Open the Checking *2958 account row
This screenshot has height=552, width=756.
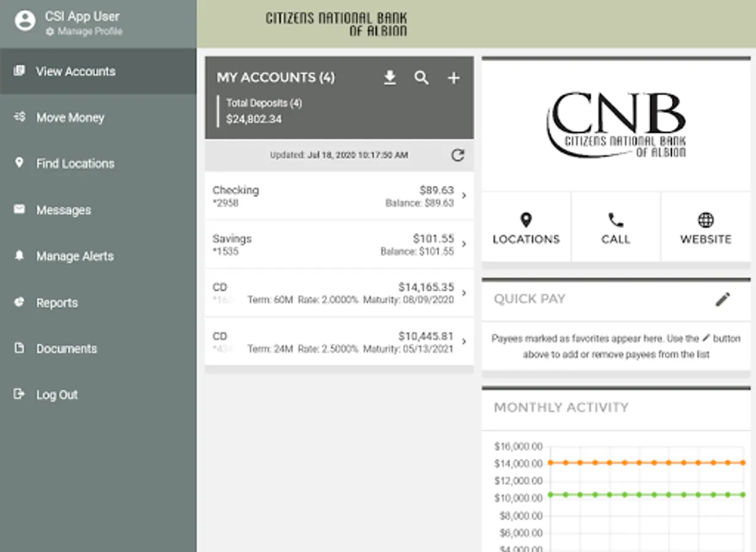click(x=339, y=196)
